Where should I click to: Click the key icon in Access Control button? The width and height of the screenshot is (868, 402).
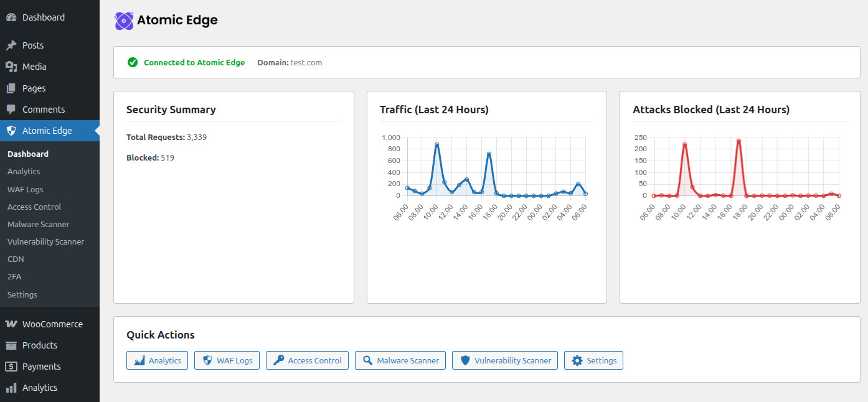[x=278, y=360]
